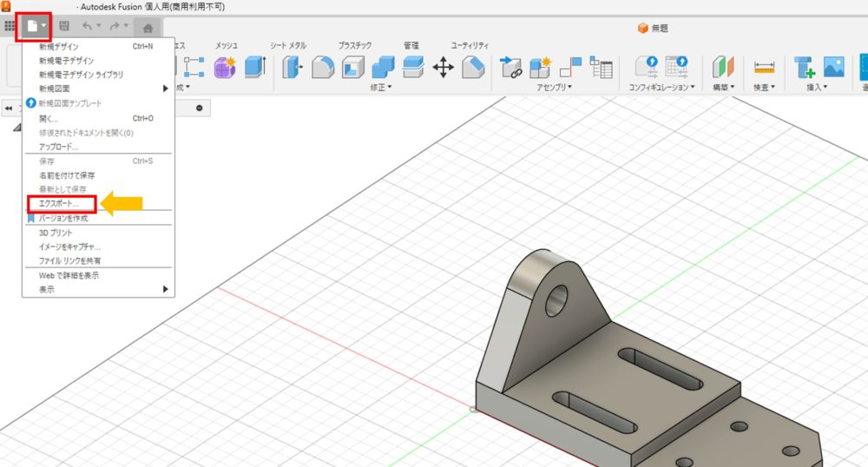Switch to the シート メタル ribbon tab
The height and width of the screenshot is (467, 868).
tap(288, 45)
